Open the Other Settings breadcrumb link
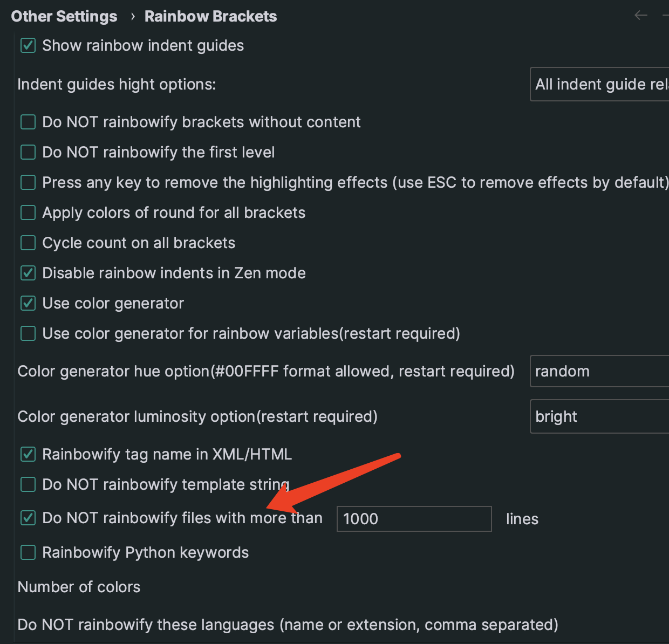Viewport: 669px width, 644px height. point(64,16)
